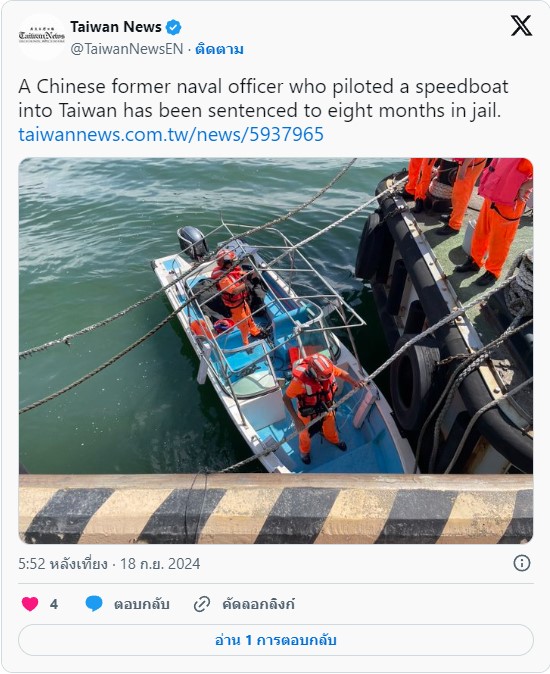Click the post timestamp 5:52 หลังเที่ยง
This screenshot has width=550, height=674.
pos(63,564)
